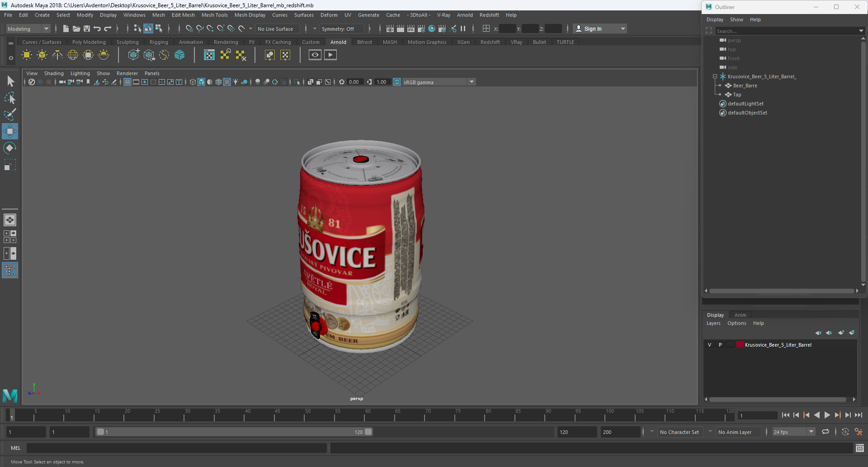Click Arnold render play icon
This screenshot has height=467, width=868.
pyautogui.click(x=330, y=55)
